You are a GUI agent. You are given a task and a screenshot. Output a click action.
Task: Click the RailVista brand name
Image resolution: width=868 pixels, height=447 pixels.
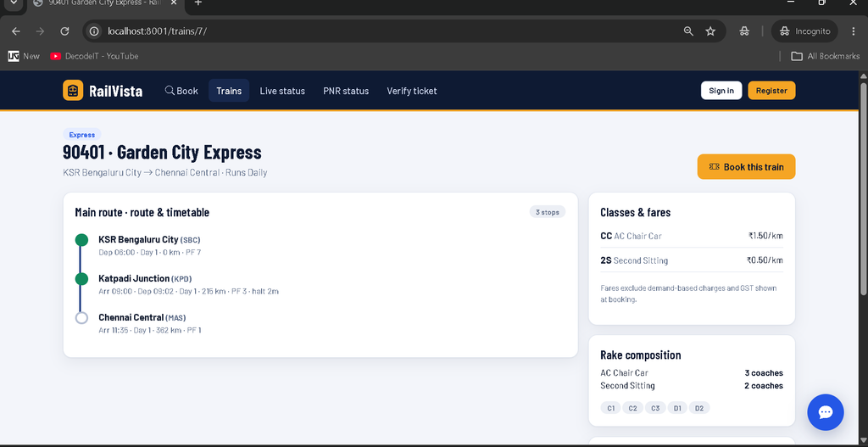115,91
